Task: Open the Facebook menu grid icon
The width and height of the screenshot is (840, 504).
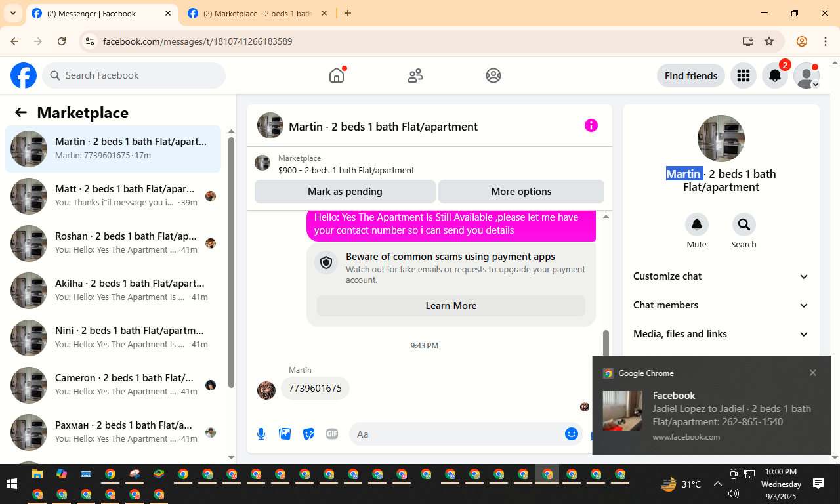Action: click(744, 75)
